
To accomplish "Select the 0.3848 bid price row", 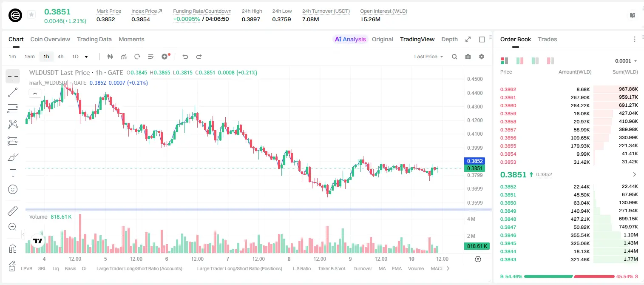I will 569,219.
